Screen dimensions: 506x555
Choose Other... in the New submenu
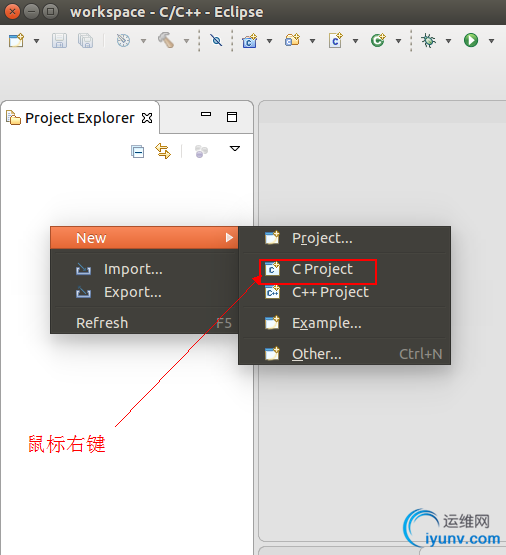tap(344, 354)
